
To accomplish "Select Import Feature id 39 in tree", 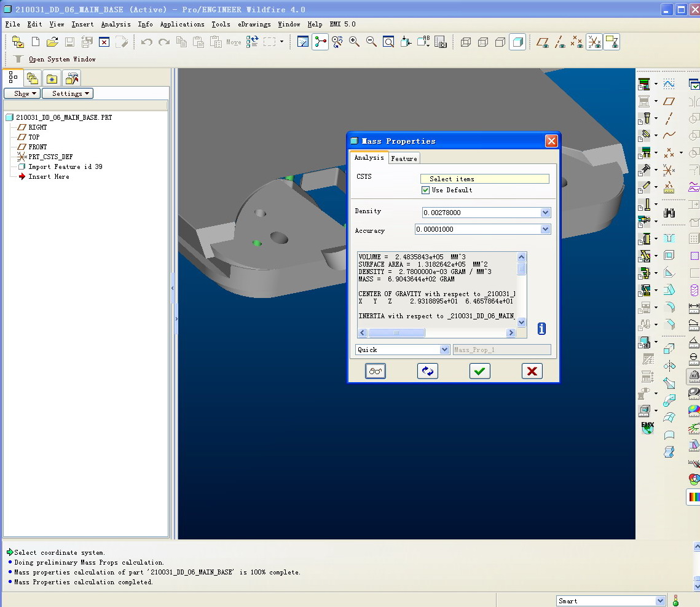I will 65,166.
